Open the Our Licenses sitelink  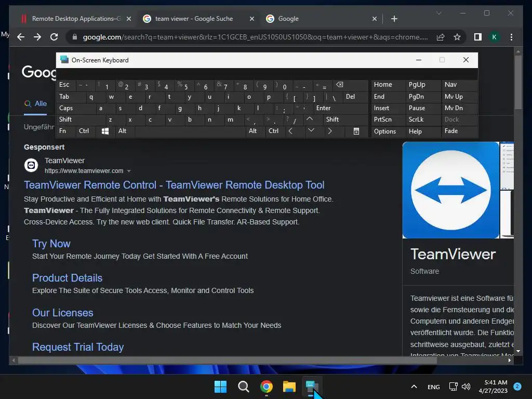(x=63, y=312)
